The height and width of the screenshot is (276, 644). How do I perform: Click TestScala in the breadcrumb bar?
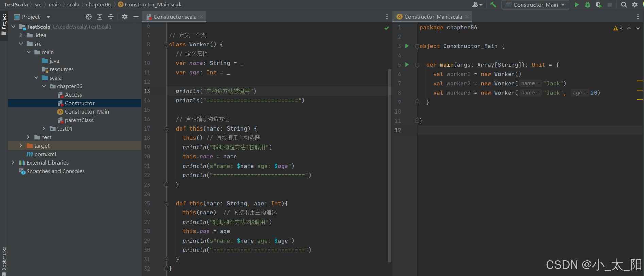(16, 5)
